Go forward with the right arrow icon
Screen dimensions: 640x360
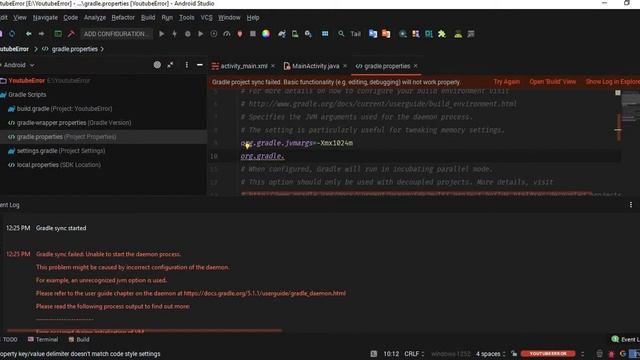pos(41,34)
